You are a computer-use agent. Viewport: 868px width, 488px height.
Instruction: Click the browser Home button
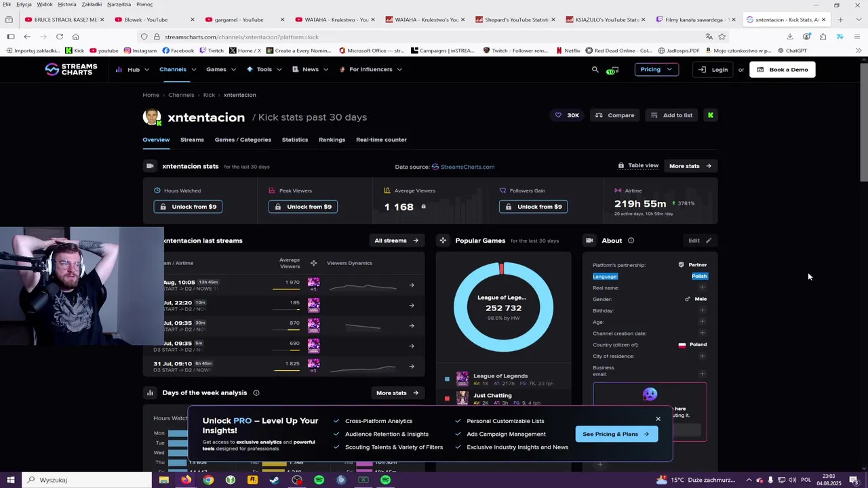75,37
